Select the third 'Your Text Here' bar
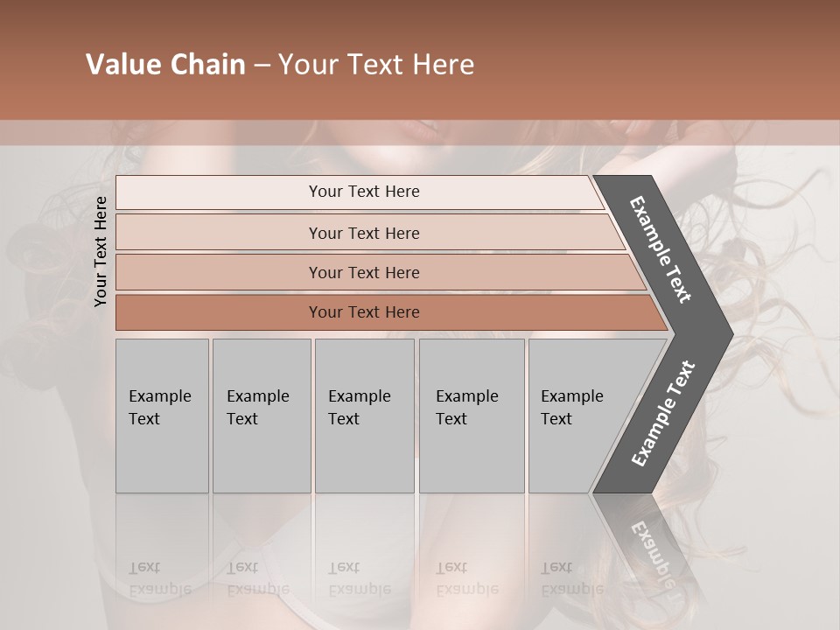The width and height of the screenshot is (840, 630). 381,272
